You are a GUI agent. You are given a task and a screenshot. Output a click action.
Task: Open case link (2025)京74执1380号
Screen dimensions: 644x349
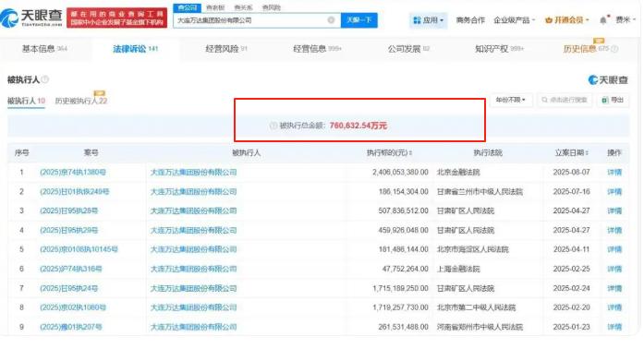click(x=73, y=172)
